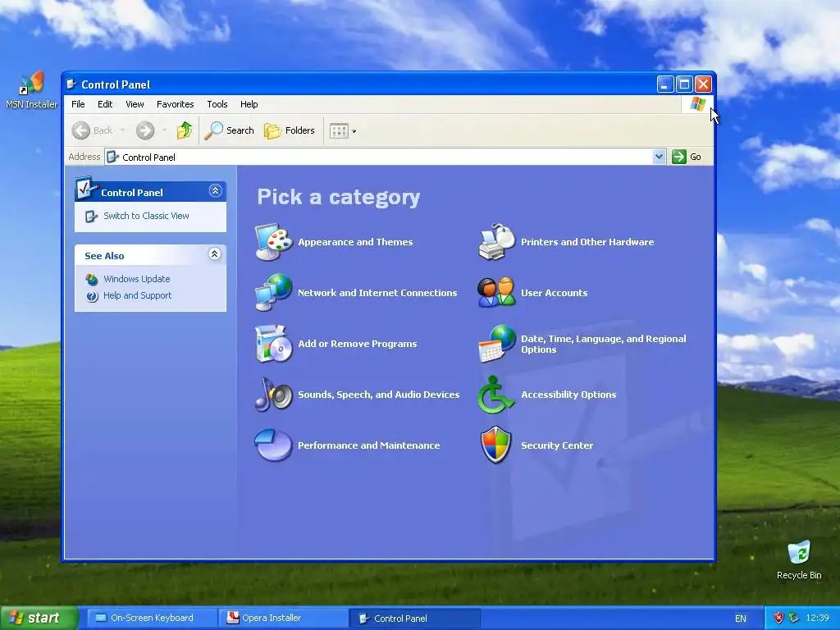Click the Windows flag logo in menu bar

(697, 104)
